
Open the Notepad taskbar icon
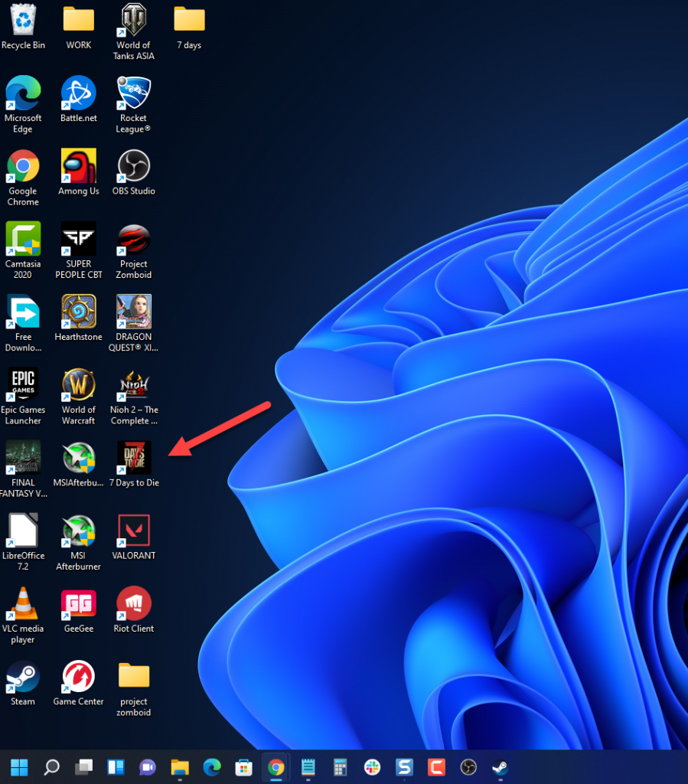[308, 767]
